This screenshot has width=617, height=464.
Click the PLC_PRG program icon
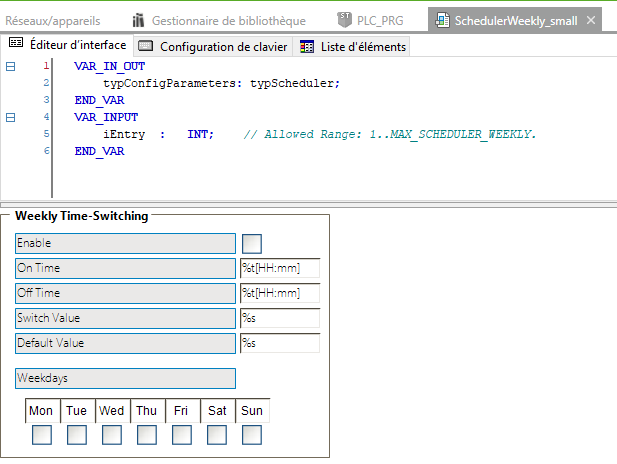344,20
